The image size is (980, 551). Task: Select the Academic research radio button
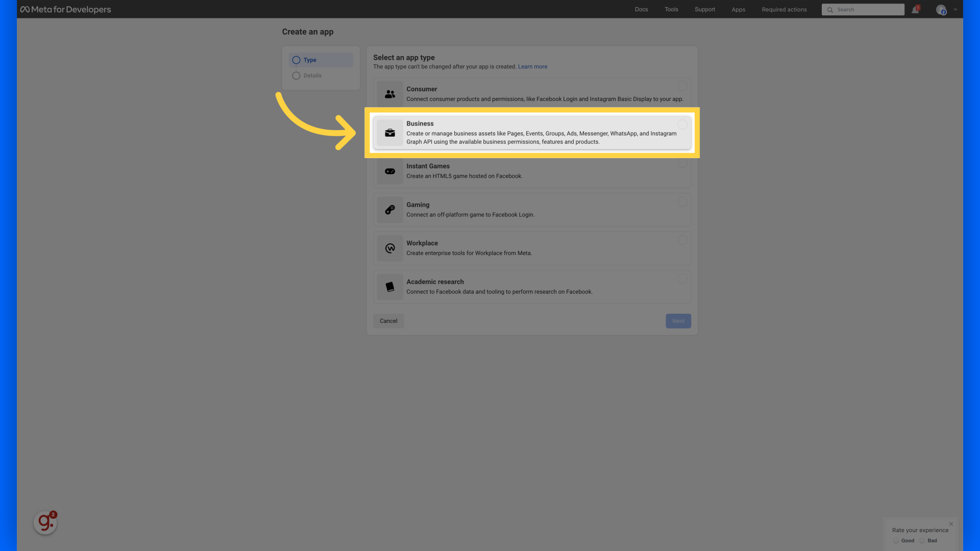pyautogui.click(x=682, y=279)
